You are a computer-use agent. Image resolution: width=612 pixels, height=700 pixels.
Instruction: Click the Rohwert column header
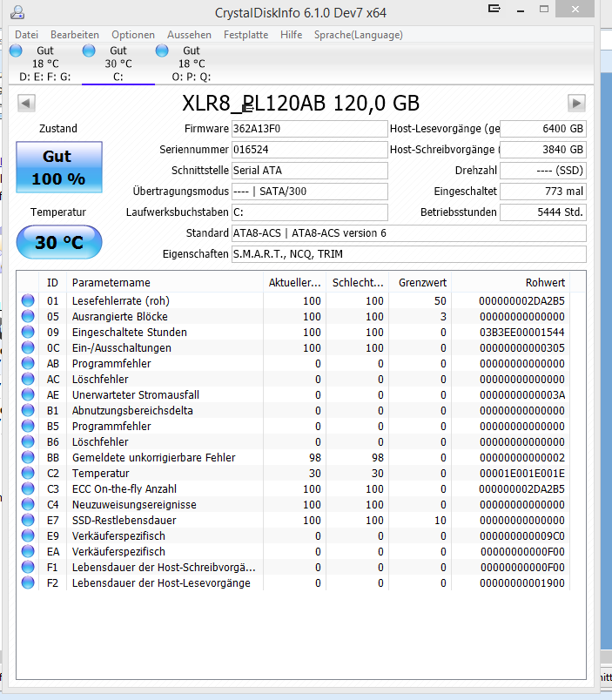(x=511, y=283)
